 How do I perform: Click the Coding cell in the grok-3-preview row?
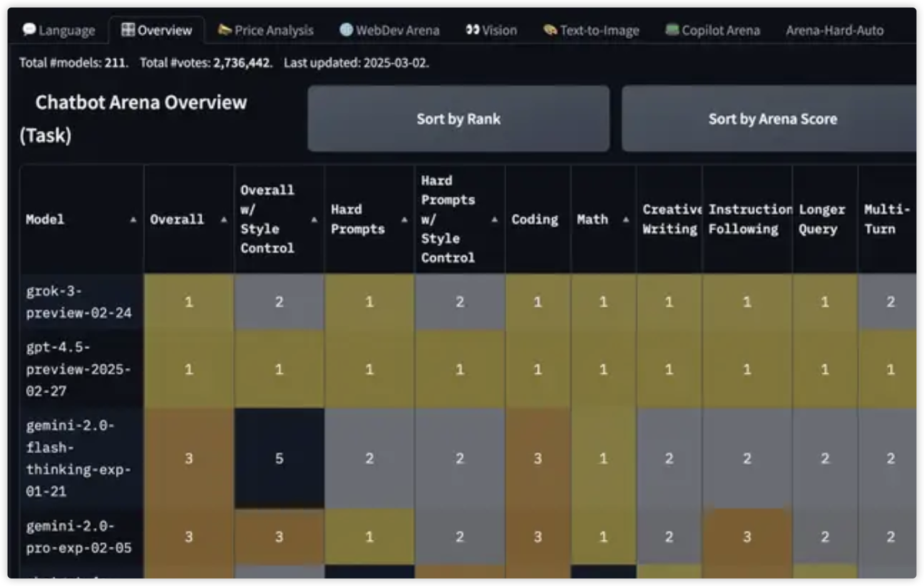coord(538,302)
